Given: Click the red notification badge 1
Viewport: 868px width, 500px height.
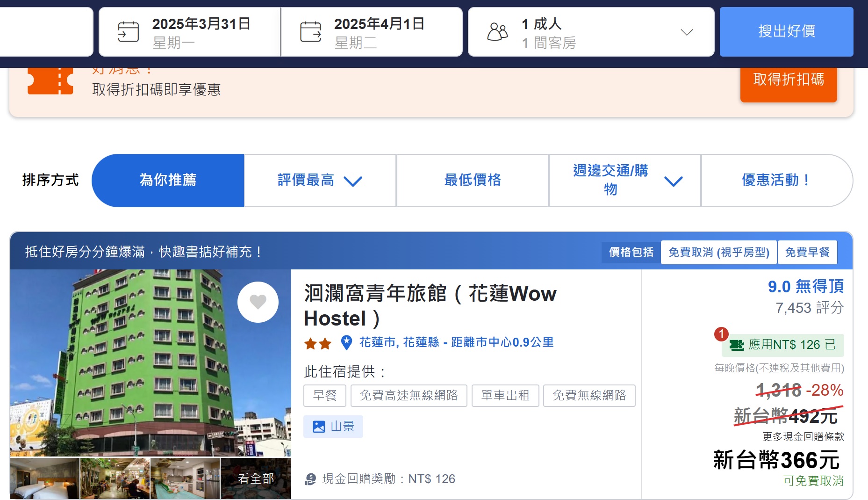Looking at the screenshot, I should [721, 334].
